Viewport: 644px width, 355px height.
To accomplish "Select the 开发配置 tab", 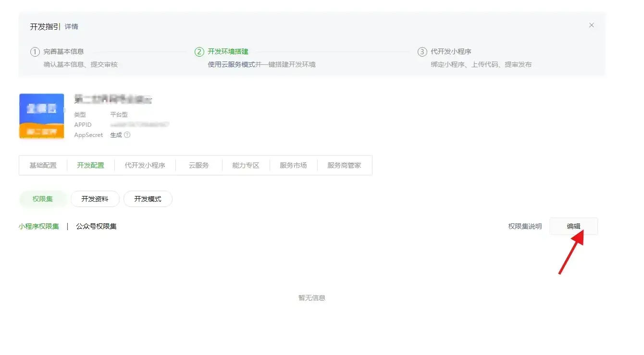I will [x=90, y=165].
